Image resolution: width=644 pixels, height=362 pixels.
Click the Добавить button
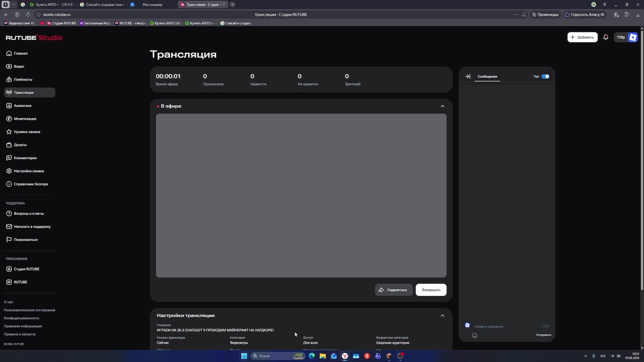(x=582, y=37)
